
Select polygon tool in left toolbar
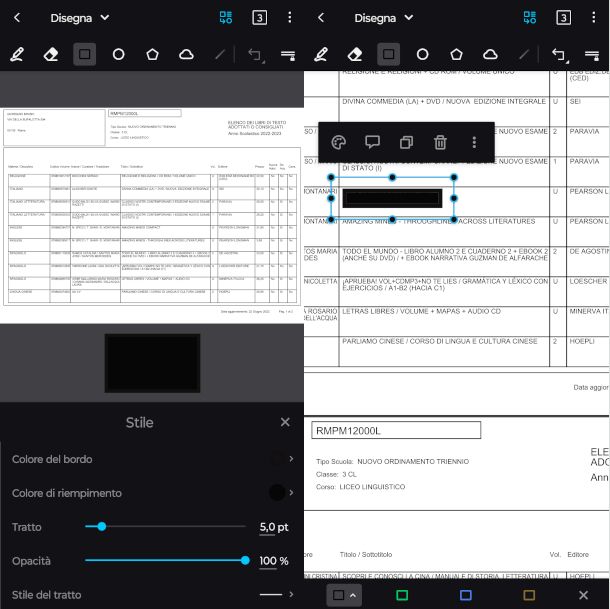152,54
